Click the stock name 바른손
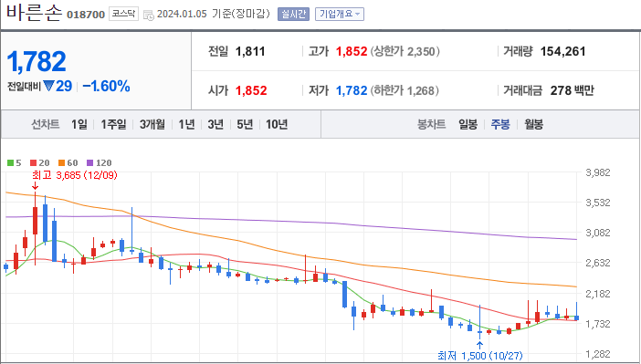The image size is (641, 364). click(34, 12)
